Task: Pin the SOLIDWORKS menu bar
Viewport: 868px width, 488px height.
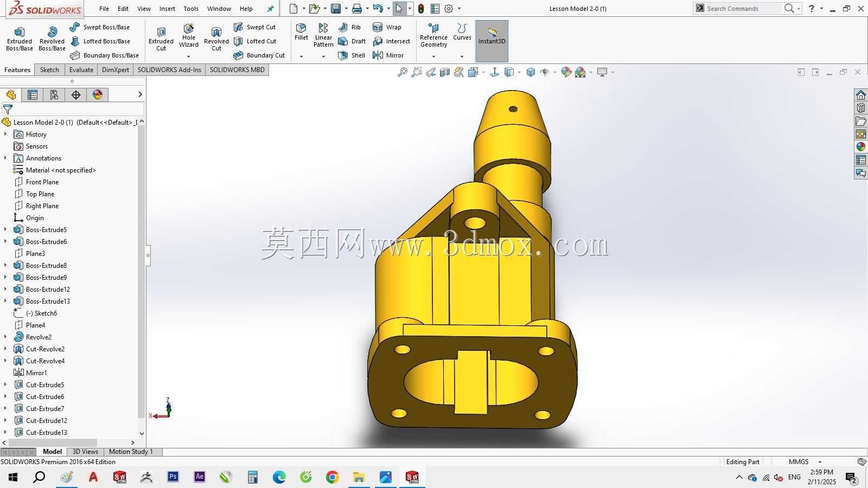Action: click(x=271, y=9)
